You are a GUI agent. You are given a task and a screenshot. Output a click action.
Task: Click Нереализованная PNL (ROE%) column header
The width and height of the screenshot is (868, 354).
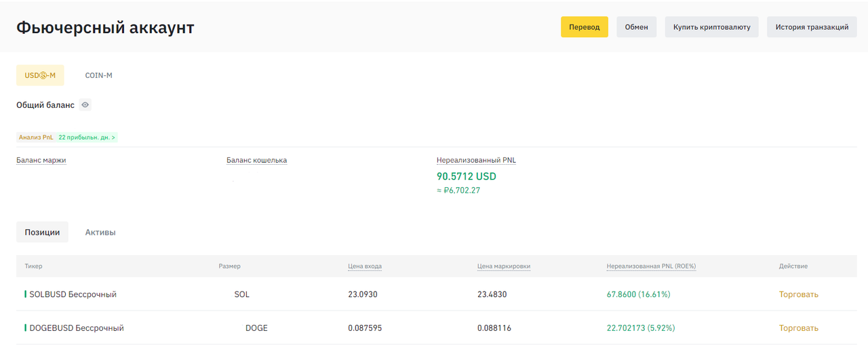[x=651, y=267]
